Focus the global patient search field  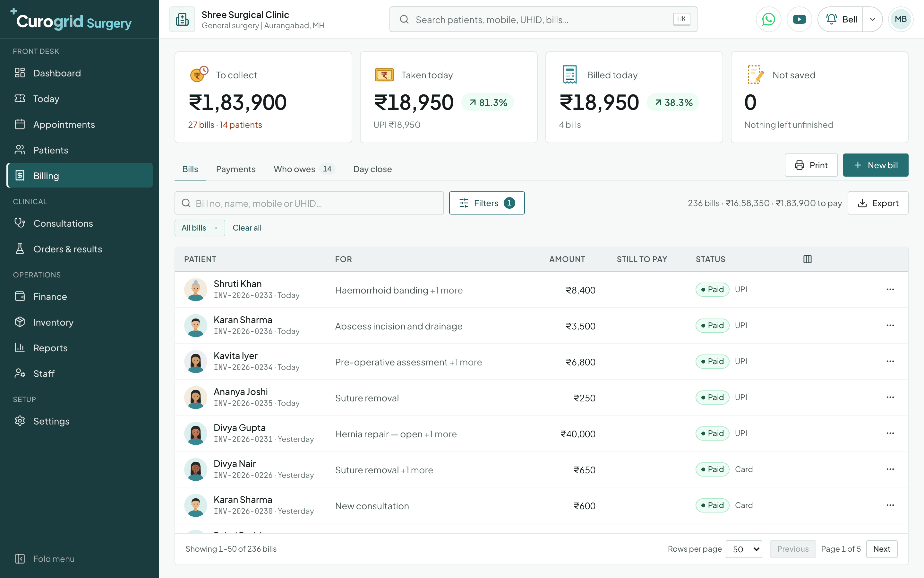tap(543, 19)
